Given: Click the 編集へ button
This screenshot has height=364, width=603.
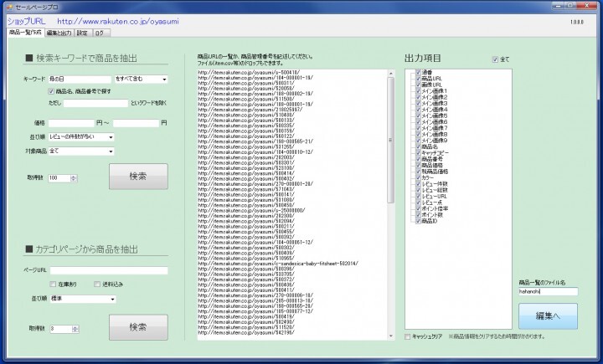Looking at the screenshot, I should pyautogui.click(x=548, y=315).
